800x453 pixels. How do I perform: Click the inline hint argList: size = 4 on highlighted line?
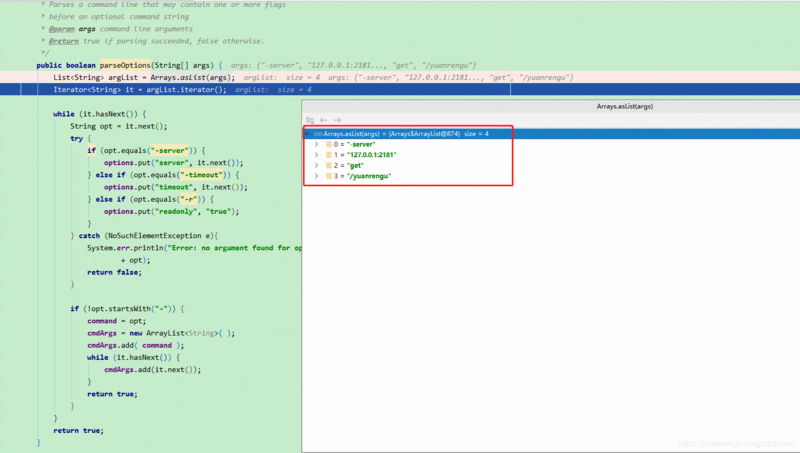[x=273, y=90]
